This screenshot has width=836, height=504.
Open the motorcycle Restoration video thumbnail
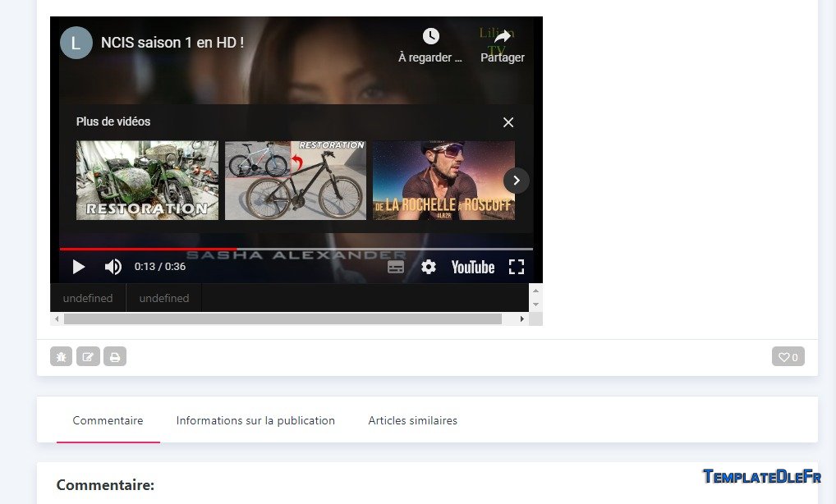coord(147,180)
